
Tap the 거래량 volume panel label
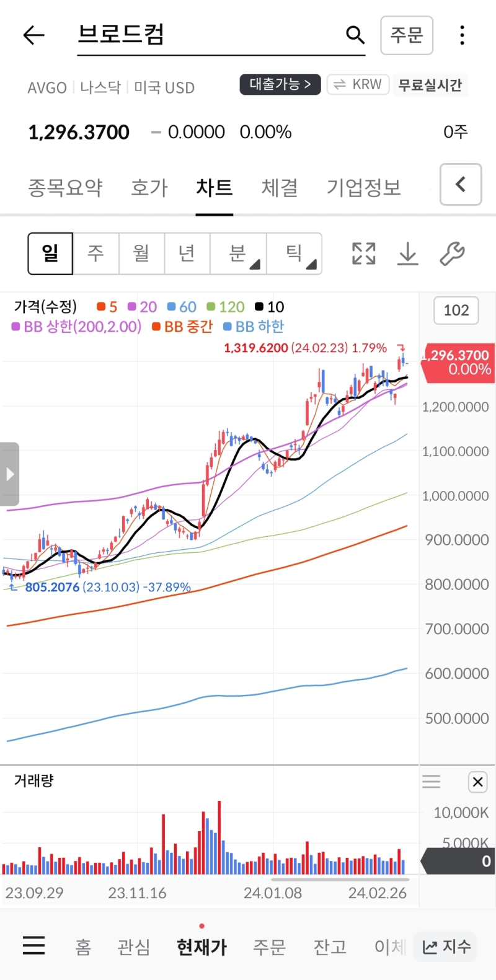tap(34, 780)
